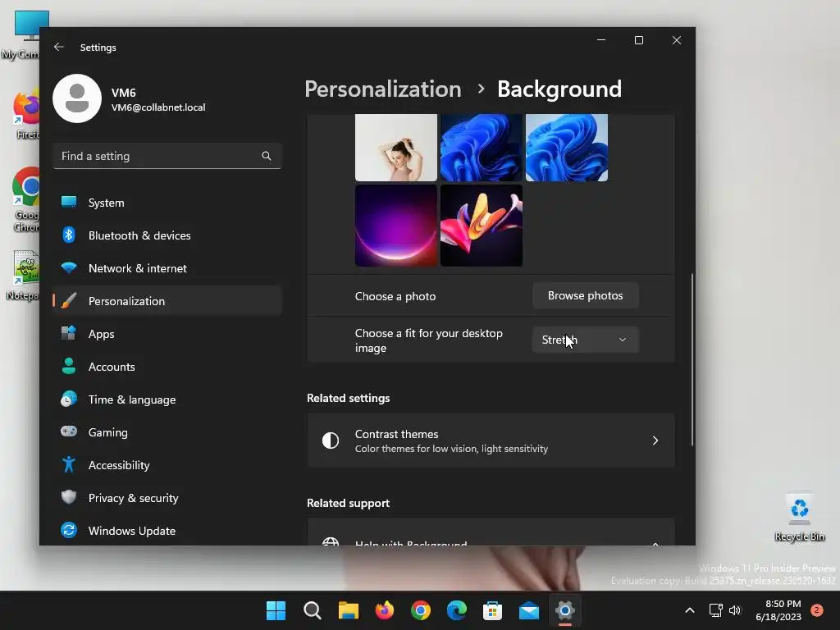Click the Related support heading text

348,503
